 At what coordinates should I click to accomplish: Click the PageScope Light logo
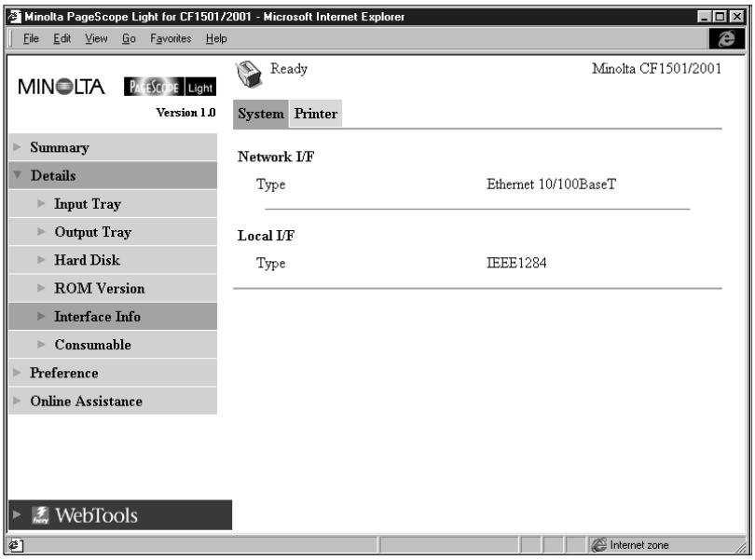pyautogui.click(x=170, y=87)
